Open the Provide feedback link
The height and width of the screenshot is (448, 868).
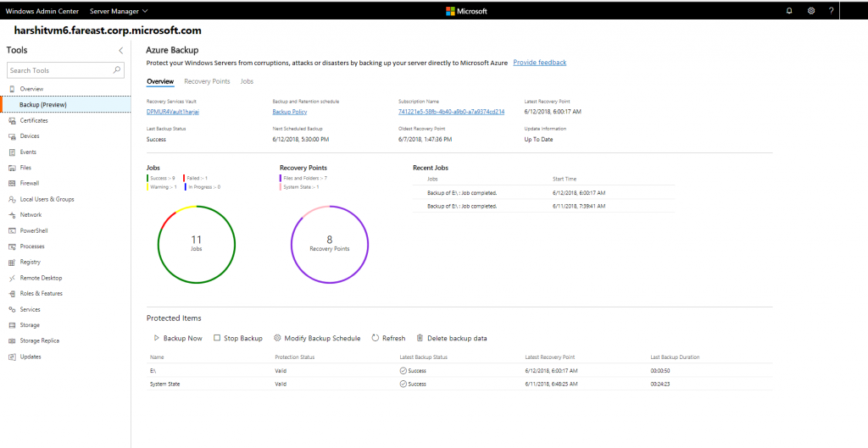(539, 63)
